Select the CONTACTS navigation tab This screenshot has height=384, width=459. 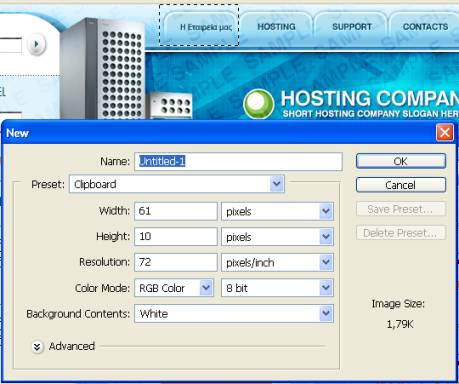click(x=425, y=28)
